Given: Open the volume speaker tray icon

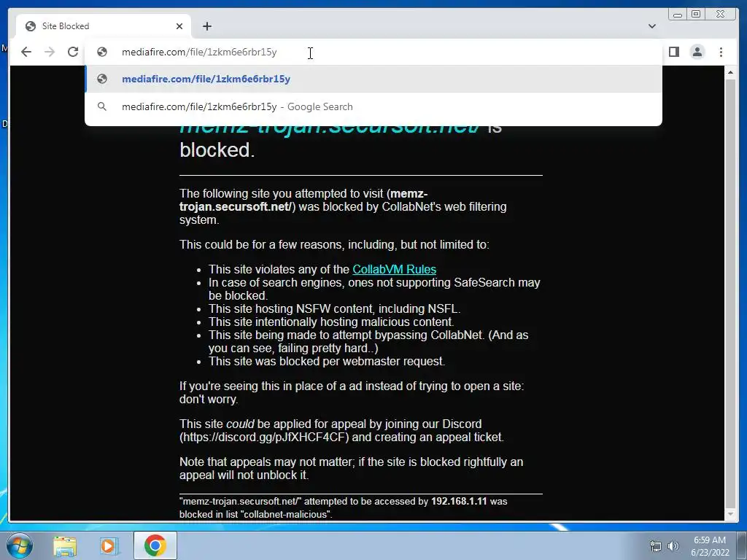Looking at the screenshot, I should pos(673,546).
